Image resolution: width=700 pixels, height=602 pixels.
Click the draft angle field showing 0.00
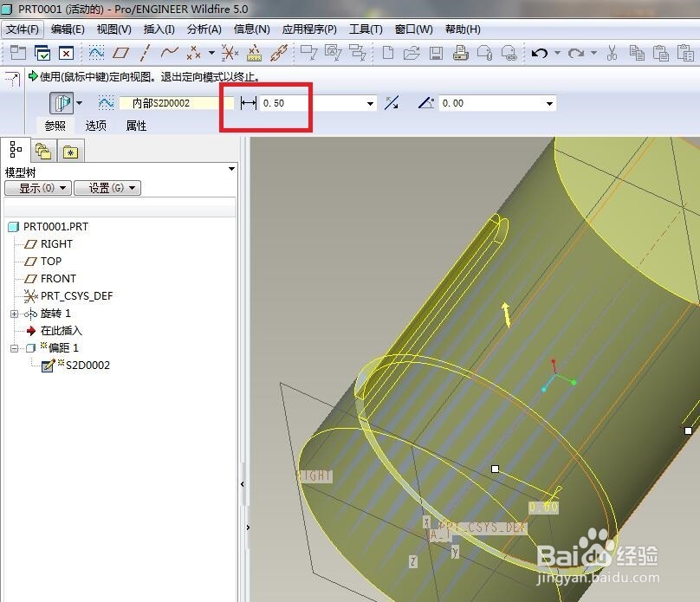click(491, 103)
